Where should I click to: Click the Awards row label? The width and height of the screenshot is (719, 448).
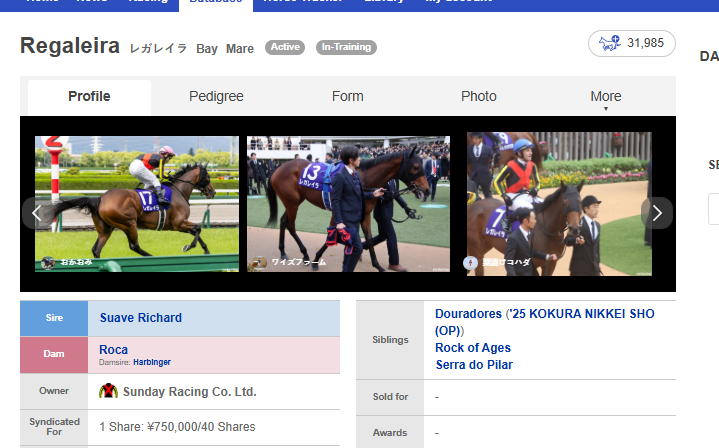pyautogui.click(x=390, y=432)
